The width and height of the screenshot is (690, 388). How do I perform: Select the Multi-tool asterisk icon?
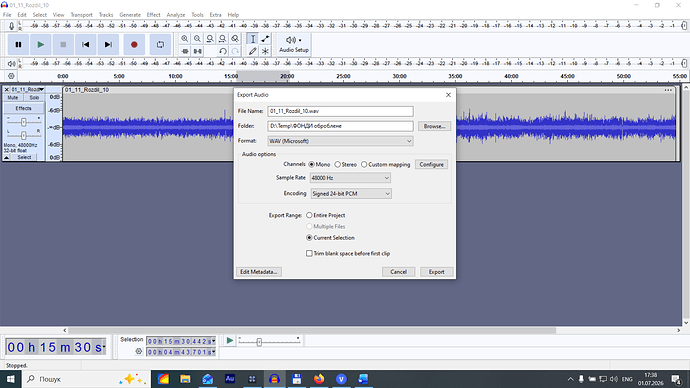[x=265, y=51]
